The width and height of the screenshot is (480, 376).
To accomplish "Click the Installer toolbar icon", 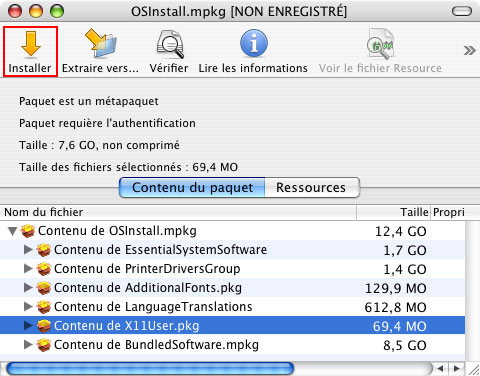I will point(30,44).
